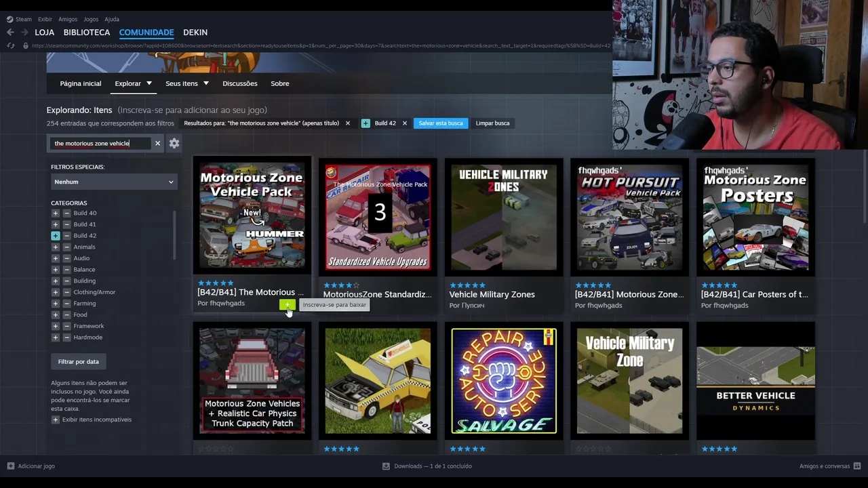Clear the search text with the X

click(157, 143)
